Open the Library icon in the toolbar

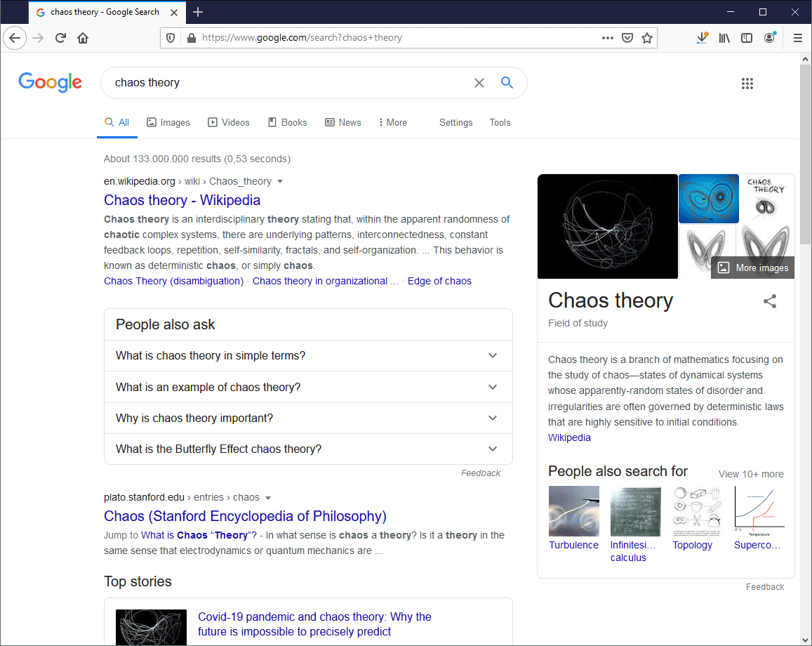tap(724, 38)
